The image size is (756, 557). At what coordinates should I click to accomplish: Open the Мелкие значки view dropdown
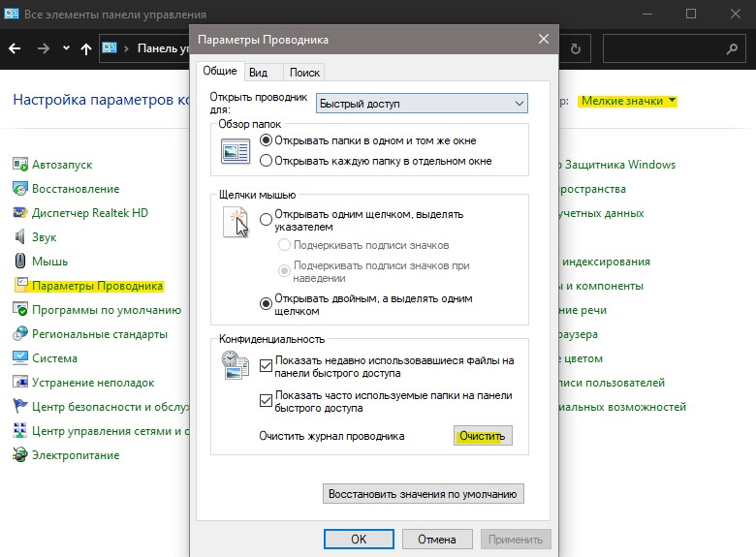click(x=628, y=101)
